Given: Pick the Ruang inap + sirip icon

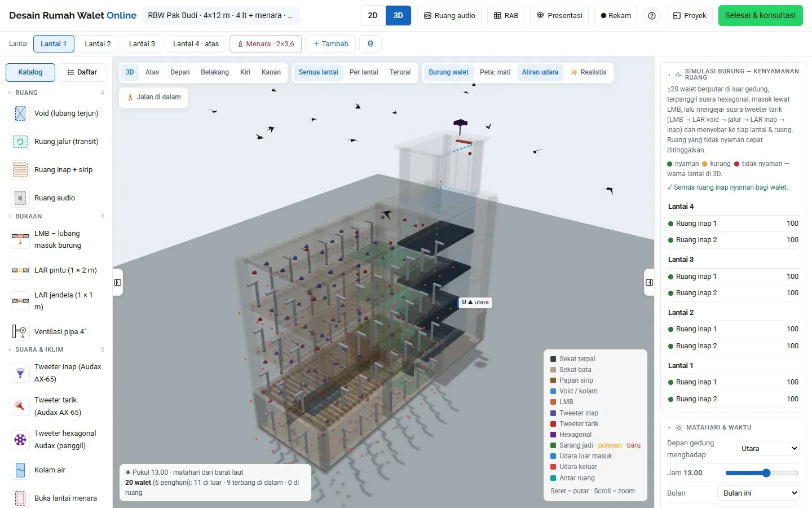Looking at the screenshot, I should click(20, 170).
